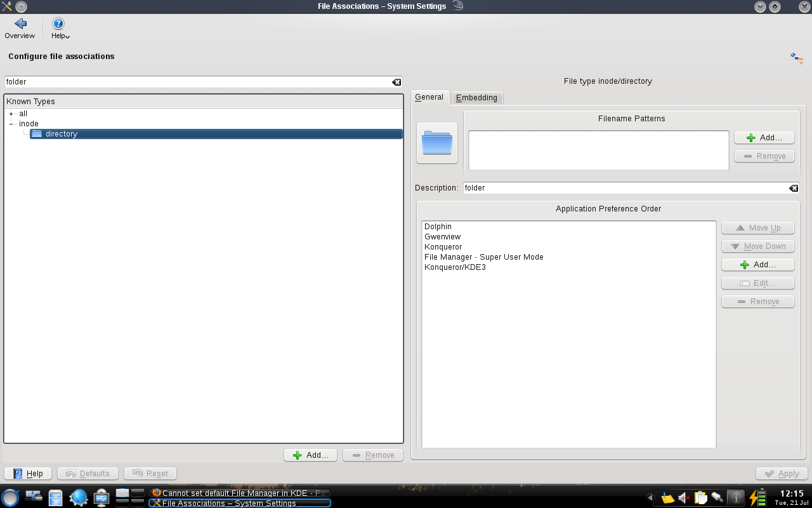Click the top-right system settings pane icon
812x508 pixels.
(797, 58)
